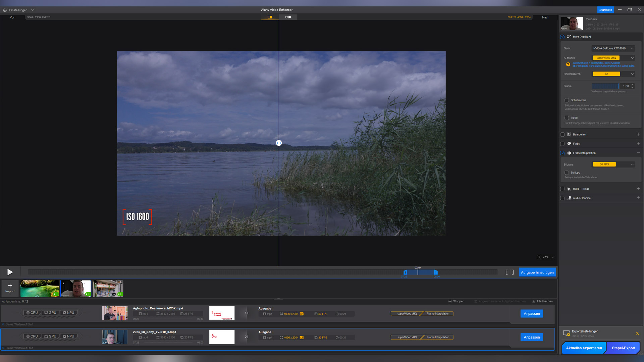Click the Startseite tab
This screenshot has height=362, width=644.
605,10
